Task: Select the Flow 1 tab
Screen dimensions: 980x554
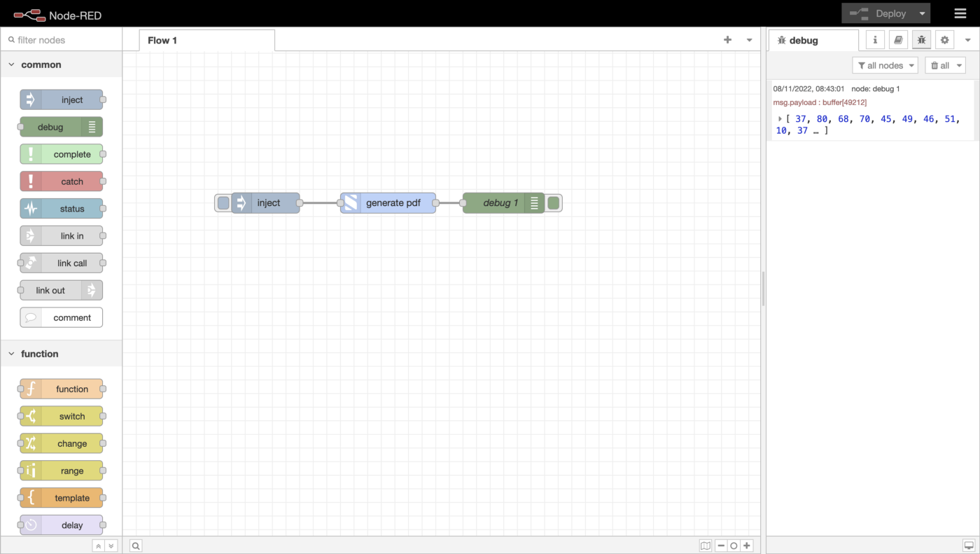Action: [162, 40]
